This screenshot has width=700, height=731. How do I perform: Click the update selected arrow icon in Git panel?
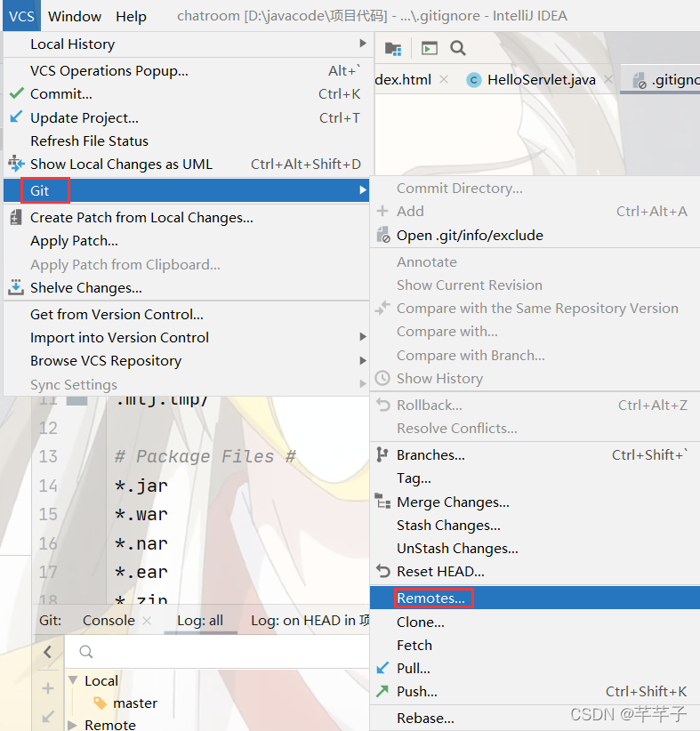pyautogui.click(x=47, y=717)
